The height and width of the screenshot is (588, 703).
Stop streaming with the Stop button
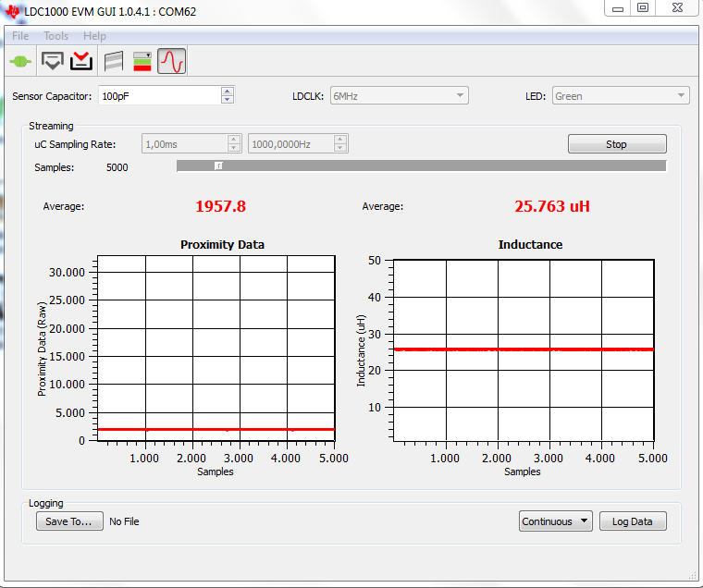click(617, 144)
